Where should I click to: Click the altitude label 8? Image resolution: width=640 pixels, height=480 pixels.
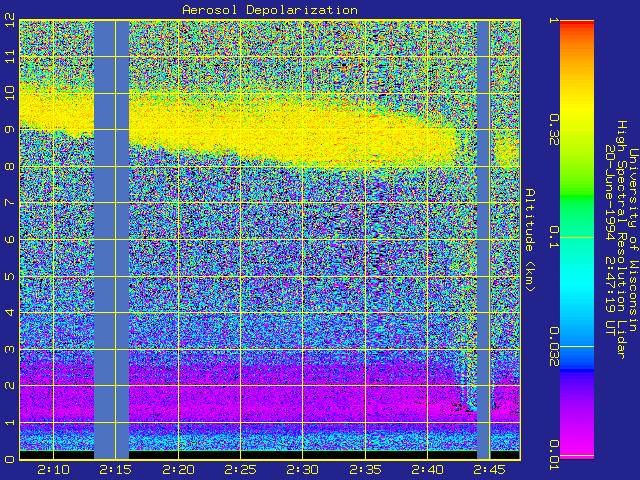9,166
